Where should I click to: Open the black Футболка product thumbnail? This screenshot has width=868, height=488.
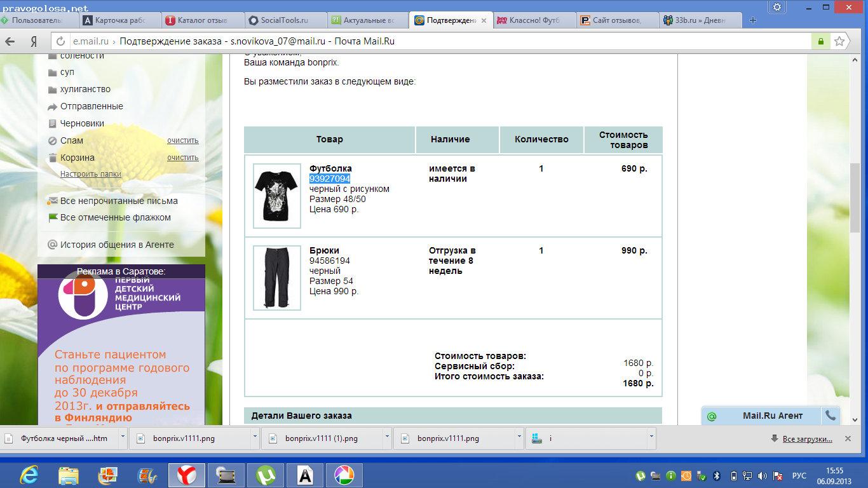[x=276, y=196]
